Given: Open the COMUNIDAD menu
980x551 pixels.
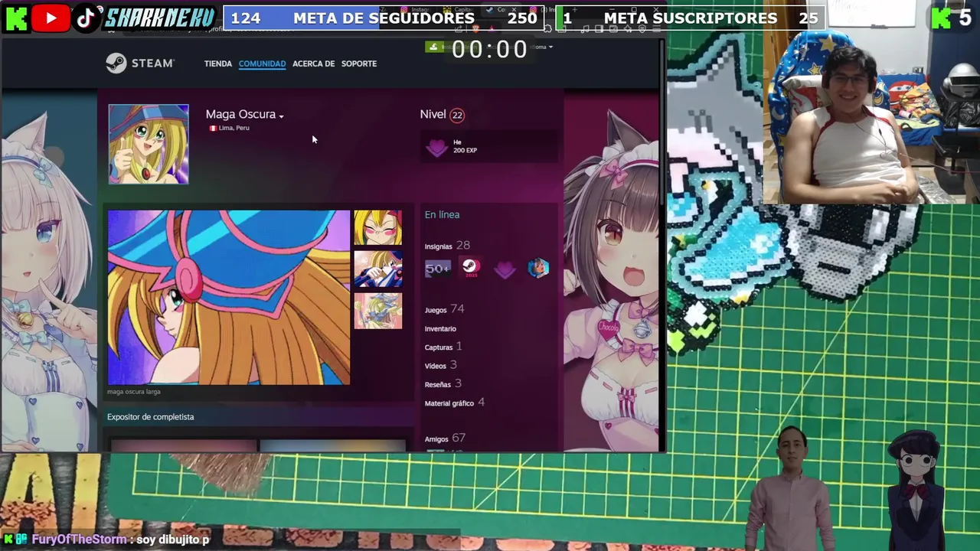Looking at the screenshot, I should tap(262, 64).
